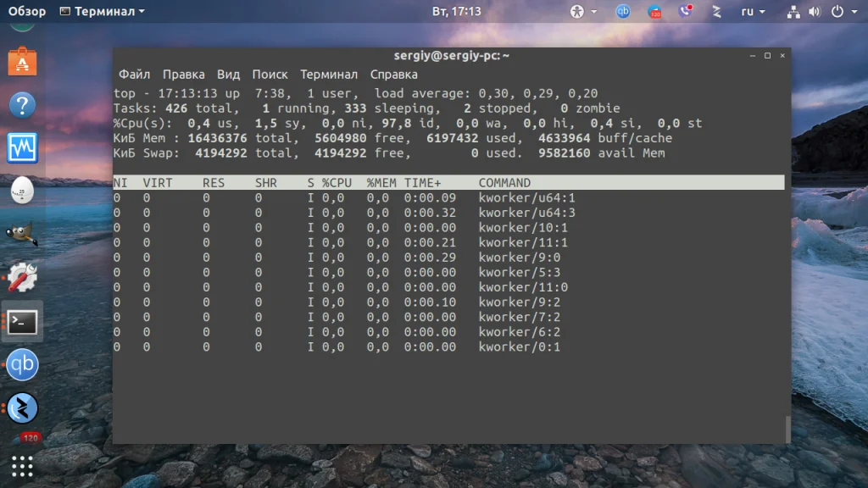Open the Viber tray icon
The height and width of the screenshot is (488, 868).
(685, 11)
